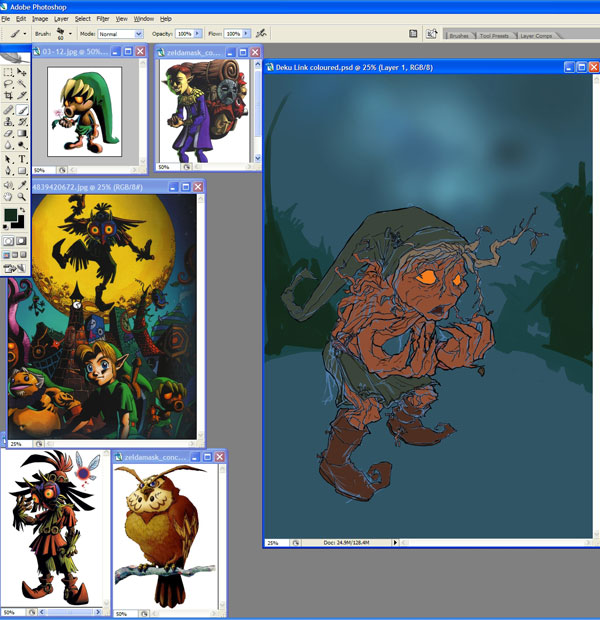Viewport: 600px width, 620px height.
Task: Switch to Quick Mask mode
Action: [21, 241]
